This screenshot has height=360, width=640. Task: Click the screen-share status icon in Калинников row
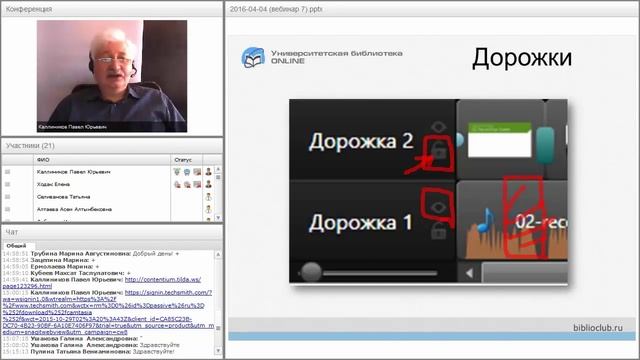pyautogui.click(x=197, y=172)
